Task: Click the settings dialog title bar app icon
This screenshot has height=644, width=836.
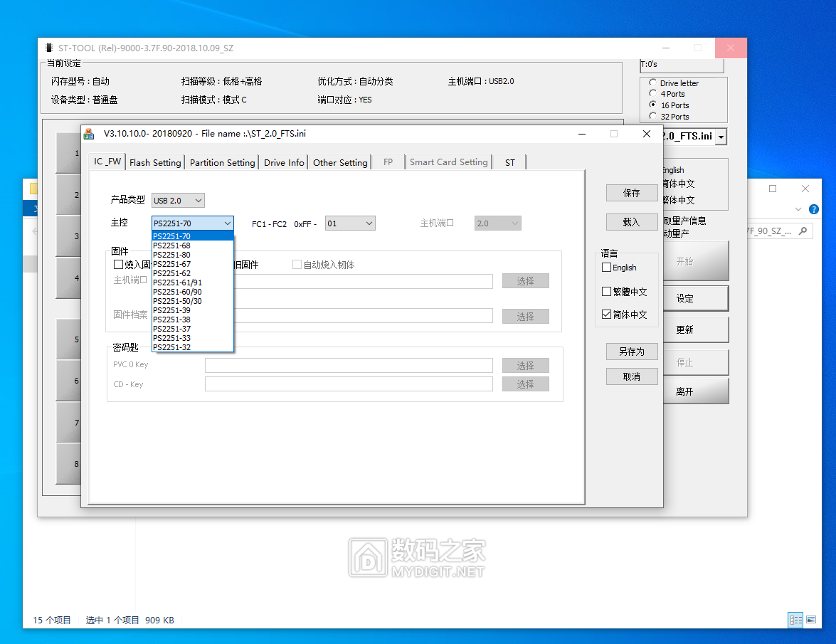Action: [x=89, y=133]
